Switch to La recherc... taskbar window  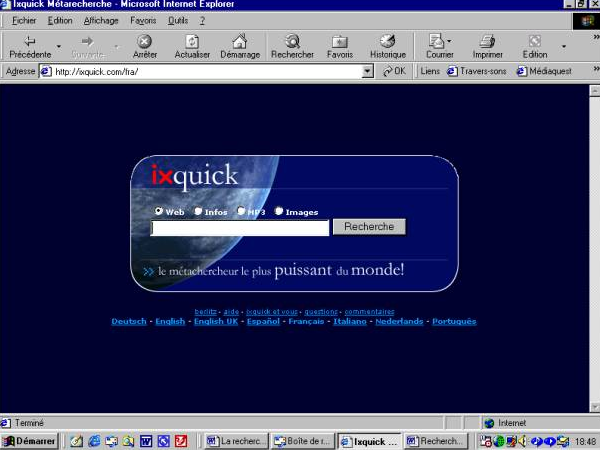pos(236,441)
